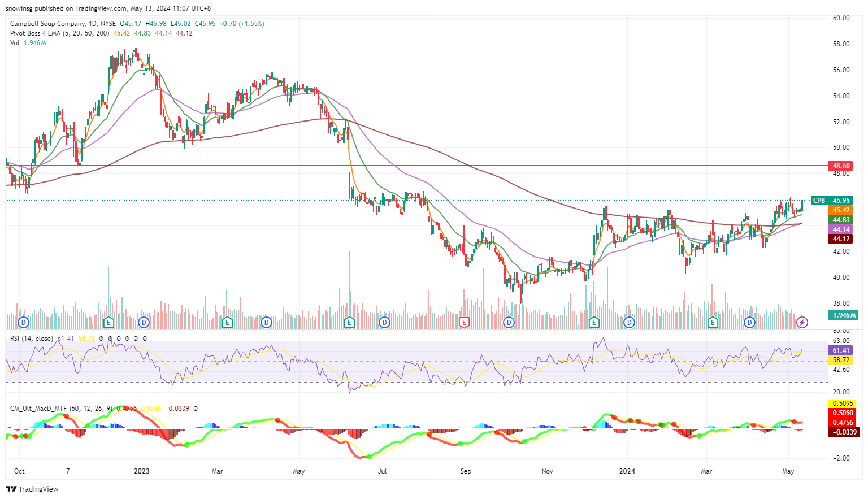Click the RSI (14, close) indicator legend
The height and width of the screenshot is (499, 868).
pos(32,339)
